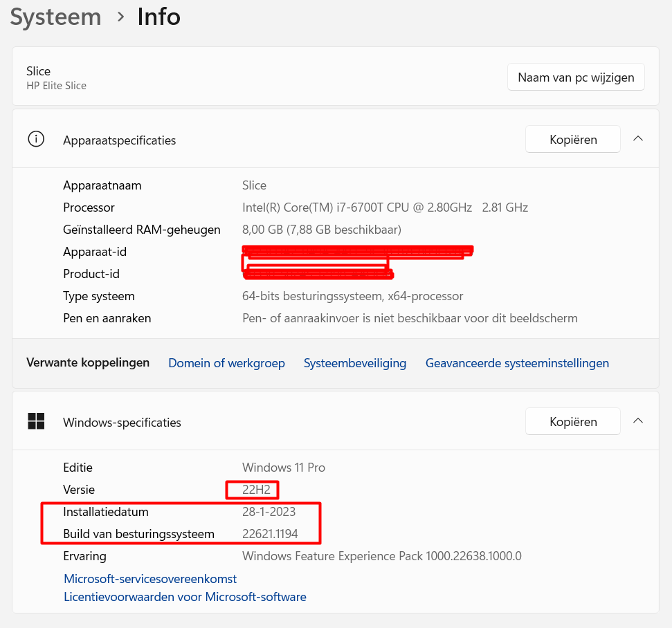Click the Apparaatspecificaties section heading

(119, 140)
